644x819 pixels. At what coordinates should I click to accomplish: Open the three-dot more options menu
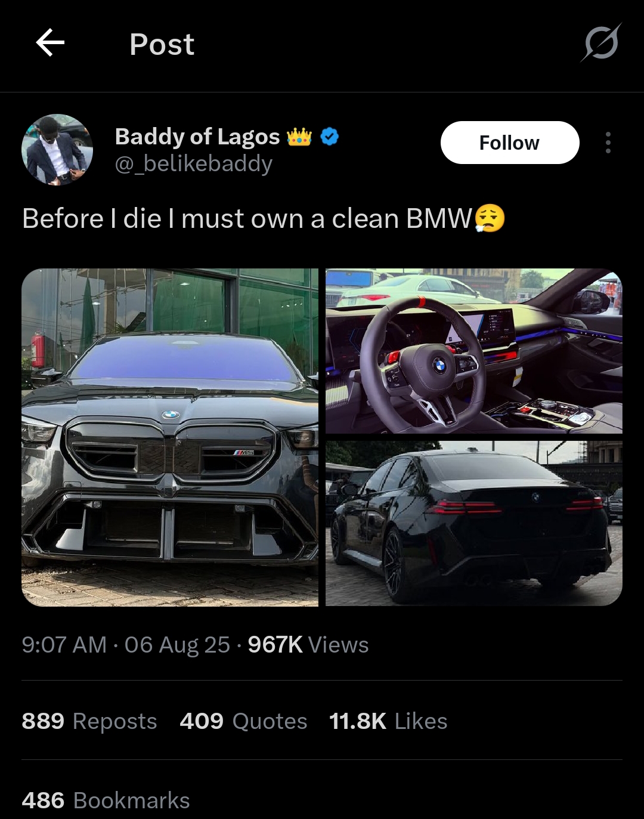click(x=608, y=143)
